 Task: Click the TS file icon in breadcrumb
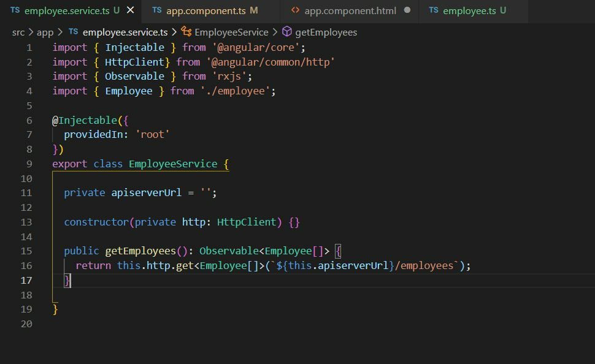click(x=74, y=32)
